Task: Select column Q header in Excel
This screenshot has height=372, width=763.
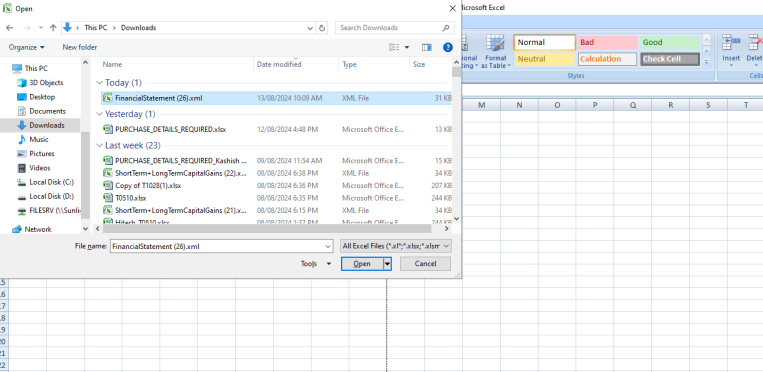Action: click(x=633, y=105)
